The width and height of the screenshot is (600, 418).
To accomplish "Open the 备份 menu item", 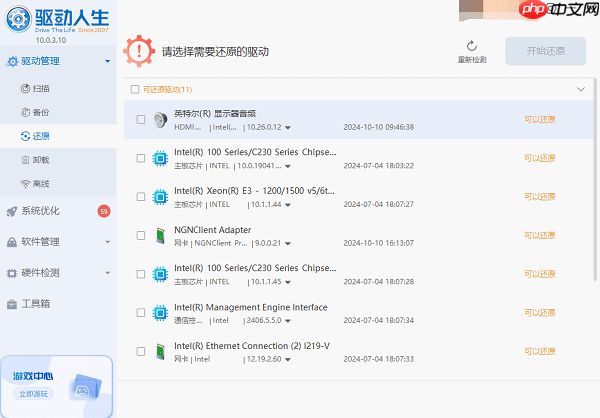I will 58,113.
